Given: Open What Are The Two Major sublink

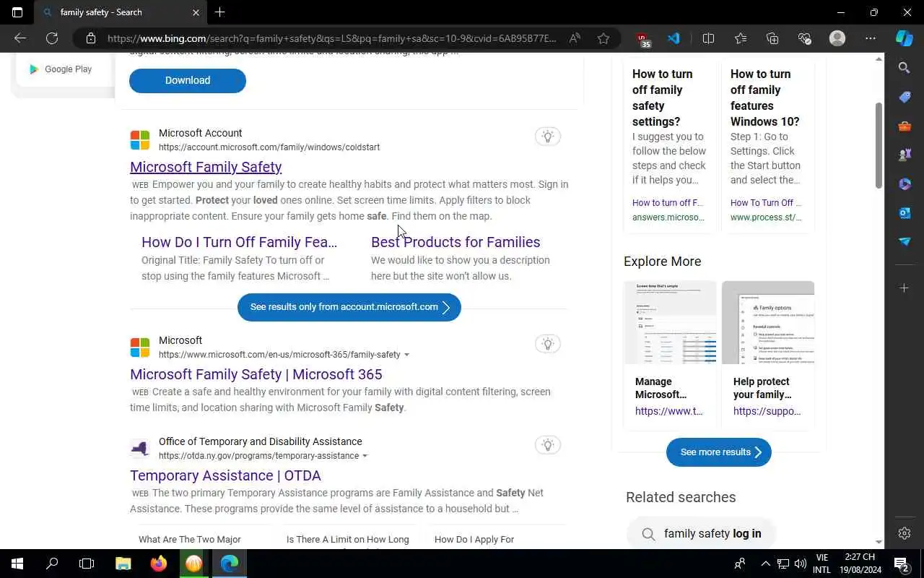Looking at the screenshot, I should 190,539.
